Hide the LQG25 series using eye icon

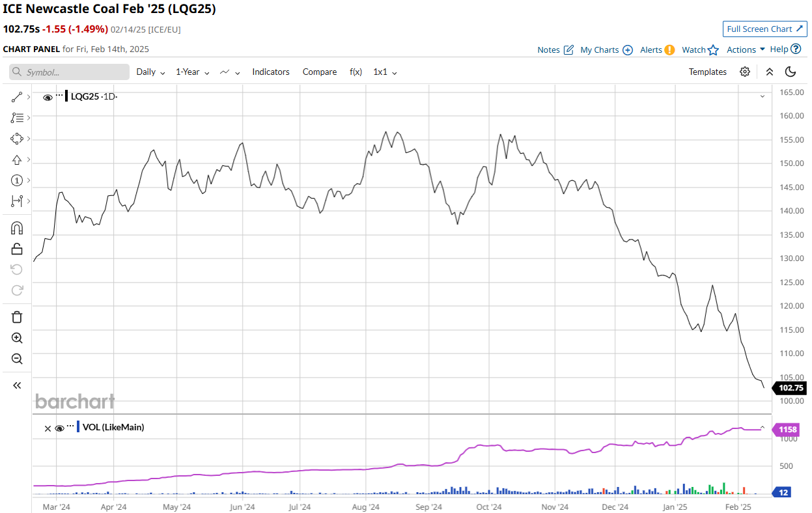[x=48, y=97]
